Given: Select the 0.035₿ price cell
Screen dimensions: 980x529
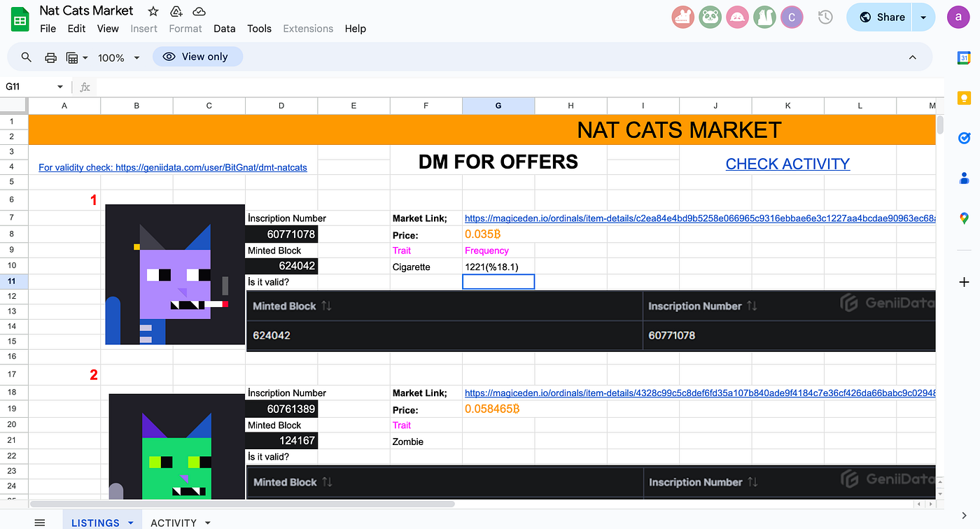Looking at the screenshot, I should 498,234.
